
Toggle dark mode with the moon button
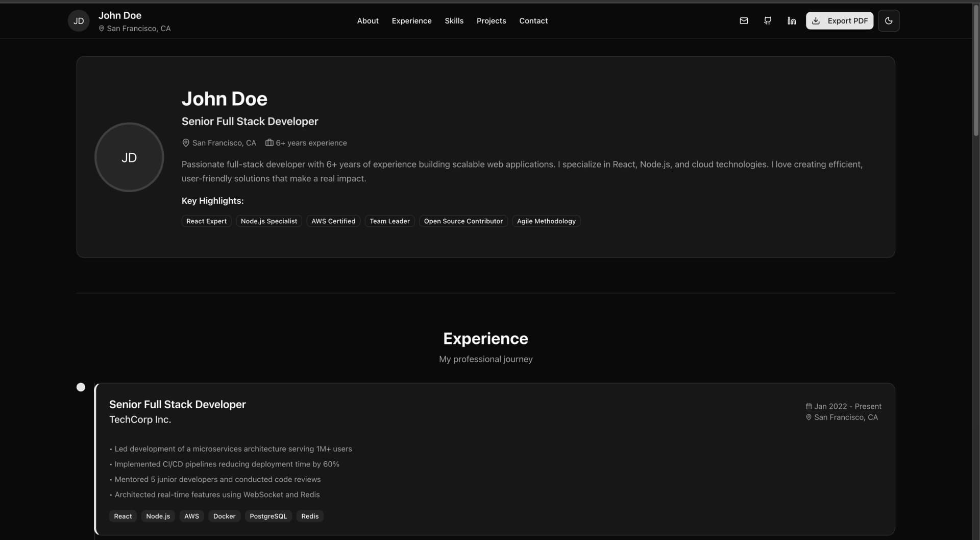[889, 20]
